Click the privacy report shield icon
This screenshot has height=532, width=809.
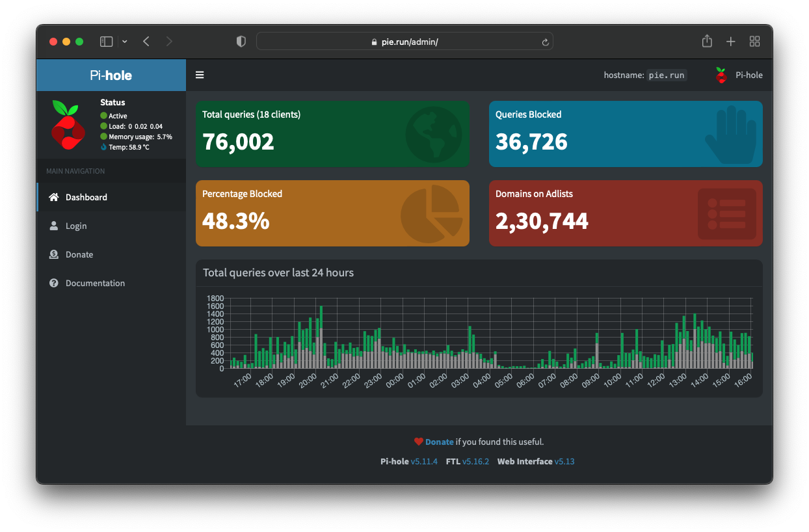[x=241, y=42]
